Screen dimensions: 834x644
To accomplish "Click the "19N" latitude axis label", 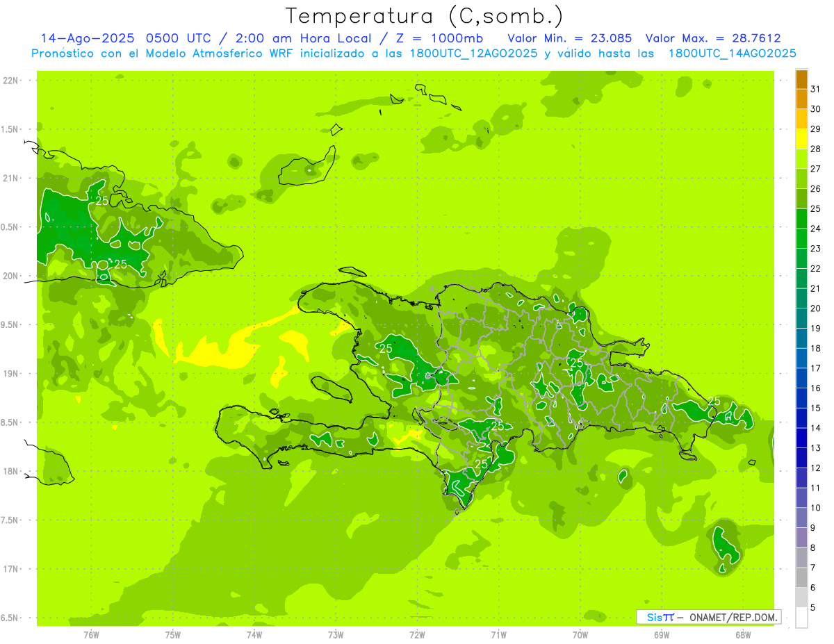I will tap(11, 374).
